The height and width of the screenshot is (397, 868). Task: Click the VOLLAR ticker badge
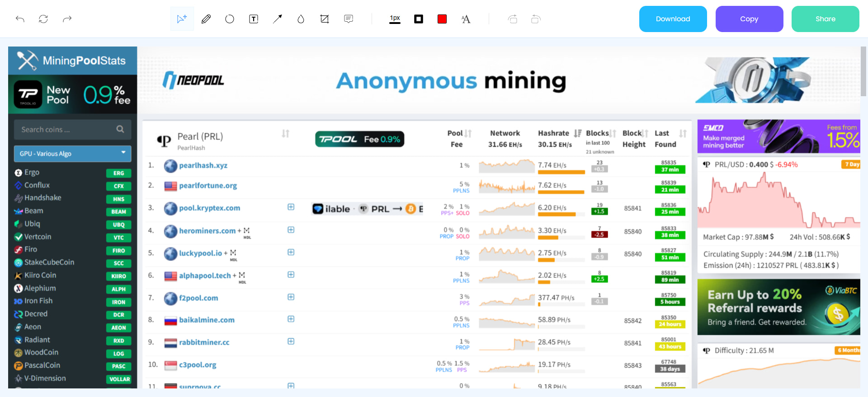[120, 379]
